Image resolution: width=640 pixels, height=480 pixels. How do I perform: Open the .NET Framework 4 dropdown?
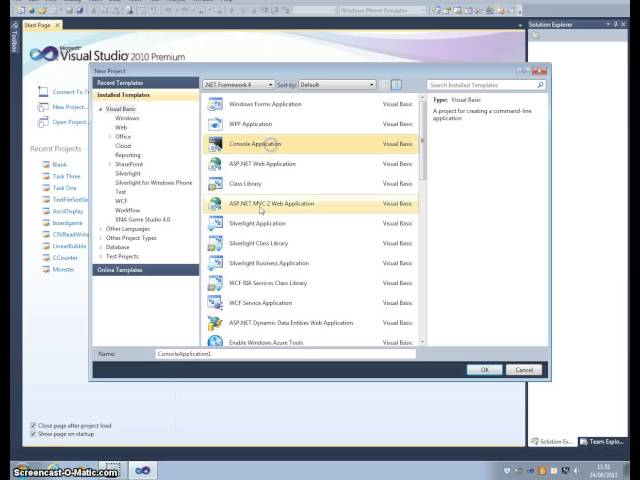238,85
